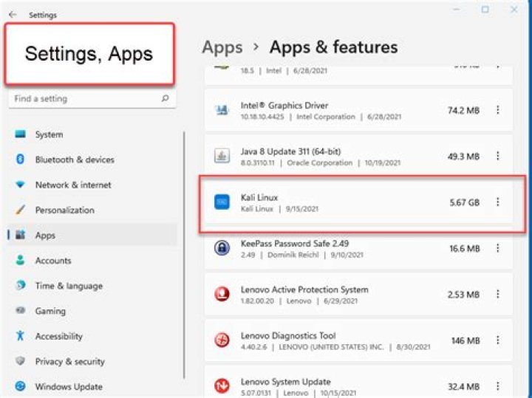The width and height of the screenshot is (532, 398).
Task: Click the Bluetooth icon in sidebar
Action: click(21, 159)
